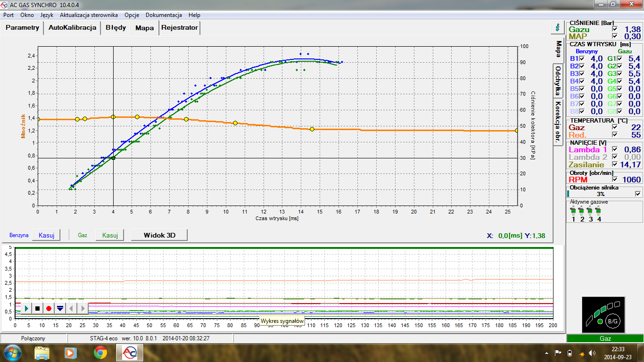Click the multiplier curve point at 4 ms
This screenshot has width=644, height=362.
[113, 116]
